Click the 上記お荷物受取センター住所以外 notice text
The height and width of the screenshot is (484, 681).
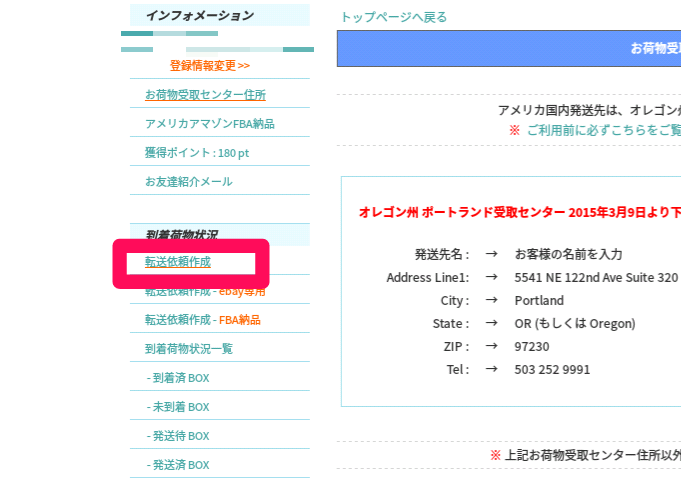593,455
